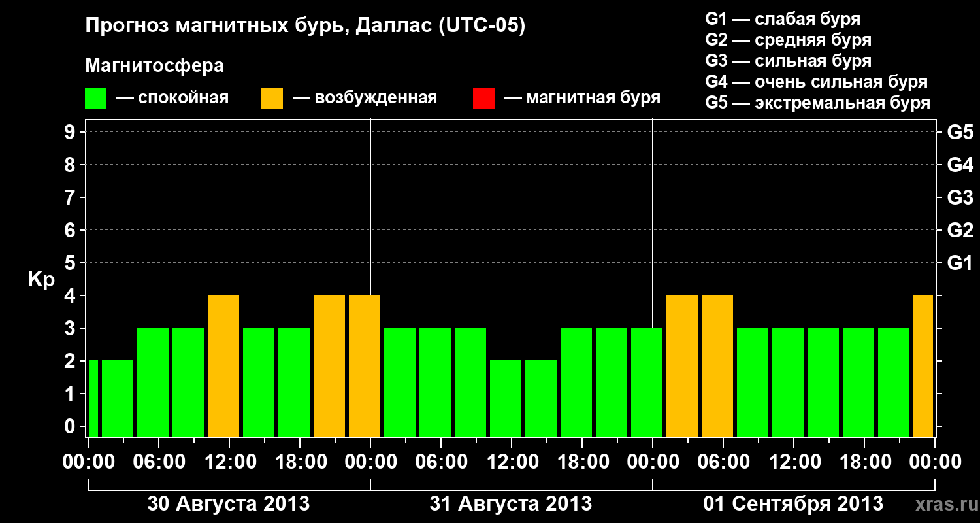
Task: Click the green Kp 2 bar spanning 12:00, 31 August
Action: pyautogui.click(x=506, y=398)
